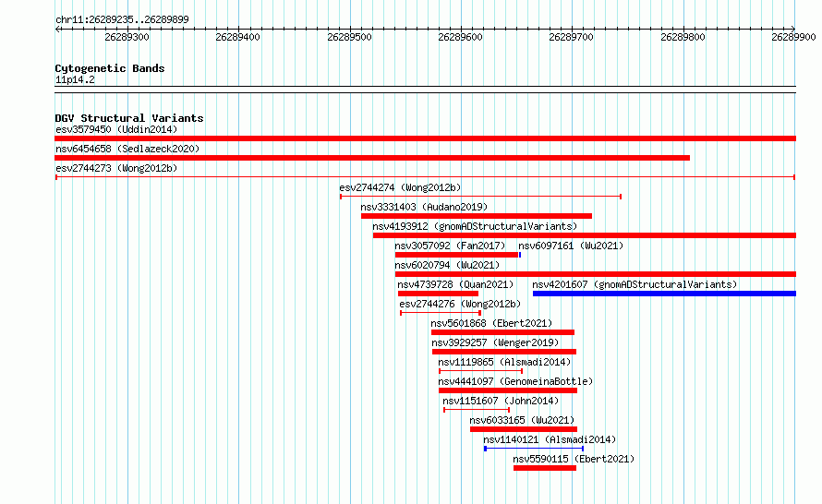
Task: Click the thin line glyph of esv2744274
Action: (480, 197)
